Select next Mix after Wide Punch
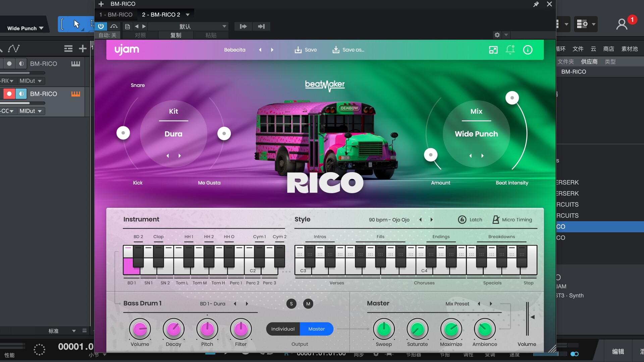644x362 pixels. point(482,156)
